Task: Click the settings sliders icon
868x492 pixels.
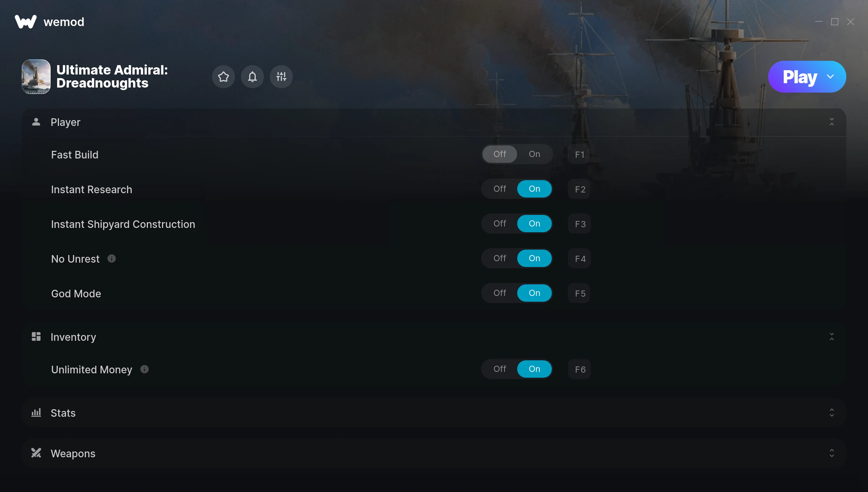Action: (x=281, y=76)
